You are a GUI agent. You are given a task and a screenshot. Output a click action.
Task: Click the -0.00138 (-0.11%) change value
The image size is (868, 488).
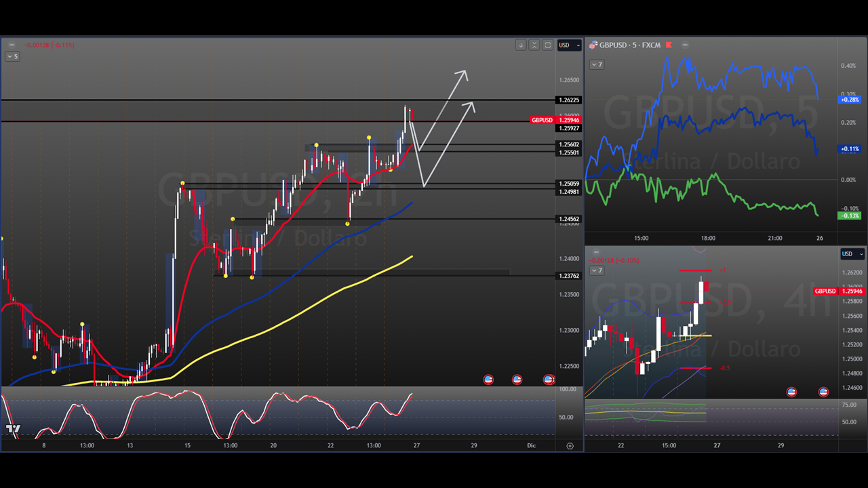[50, 45]
